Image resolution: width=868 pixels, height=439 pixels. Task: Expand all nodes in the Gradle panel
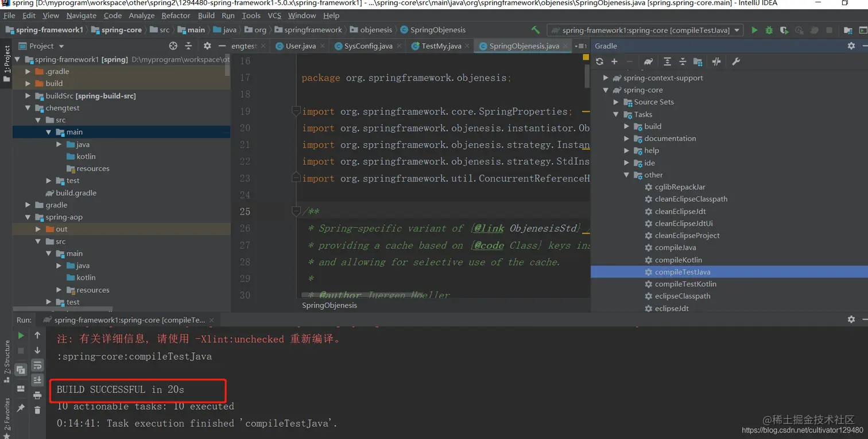(667, 61)
